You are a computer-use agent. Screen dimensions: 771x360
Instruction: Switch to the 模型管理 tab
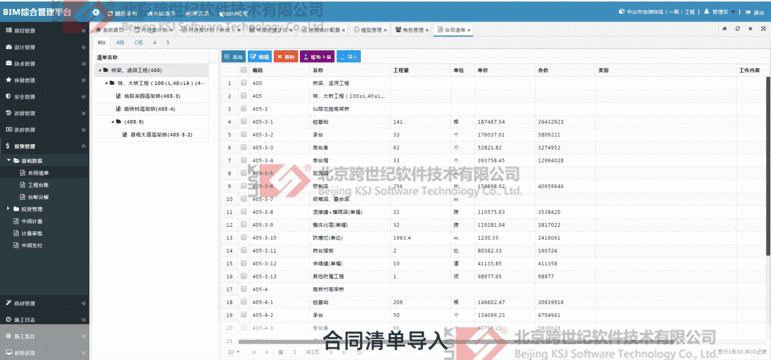click(x=370, y=30)
